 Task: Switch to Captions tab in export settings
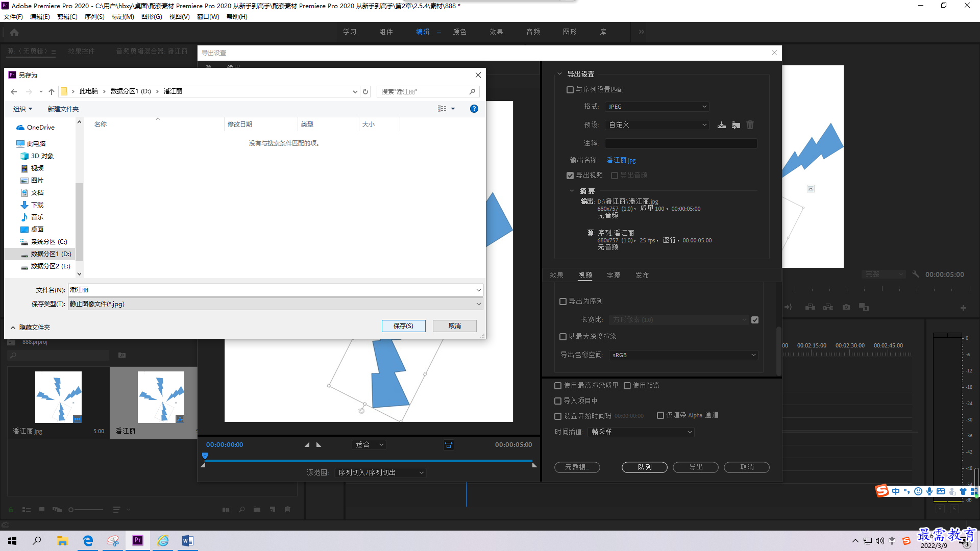614,275
